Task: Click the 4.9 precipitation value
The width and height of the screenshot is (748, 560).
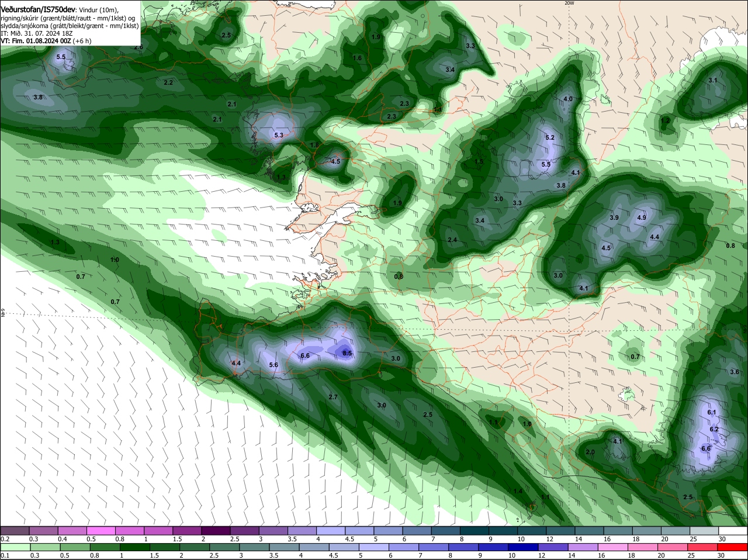Action: (642, 217)
